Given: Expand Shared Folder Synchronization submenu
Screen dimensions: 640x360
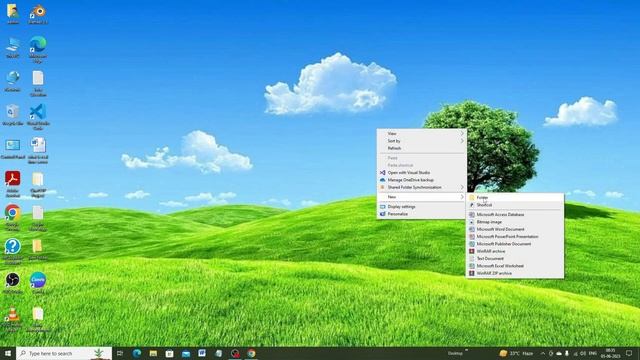Looking at the screenshot, I should (x=422, y=187).
